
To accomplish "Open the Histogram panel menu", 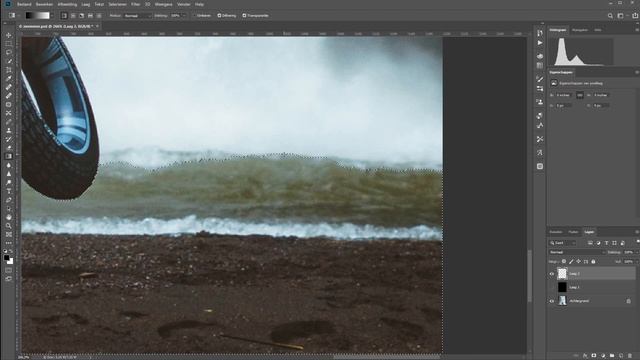I will coord(637,30).
